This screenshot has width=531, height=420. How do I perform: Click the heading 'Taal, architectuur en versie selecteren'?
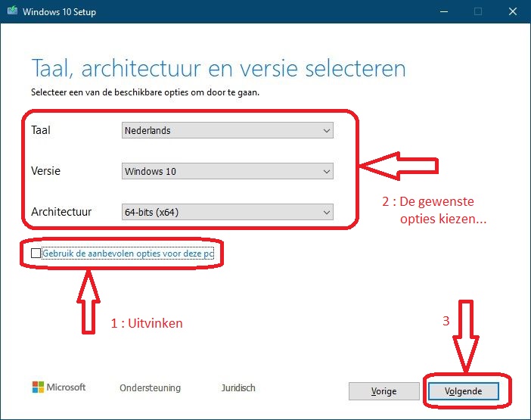(x=219, y=69)
